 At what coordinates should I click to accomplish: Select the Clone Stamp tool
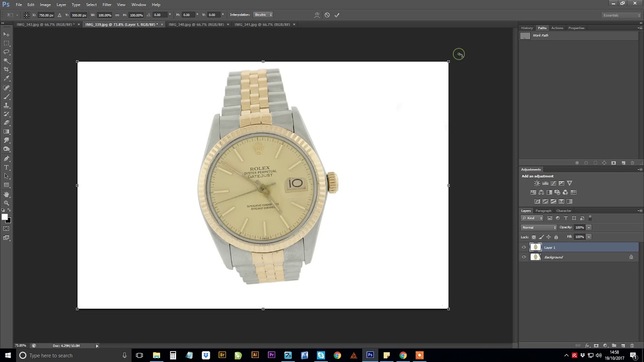(x=7, y=105)
